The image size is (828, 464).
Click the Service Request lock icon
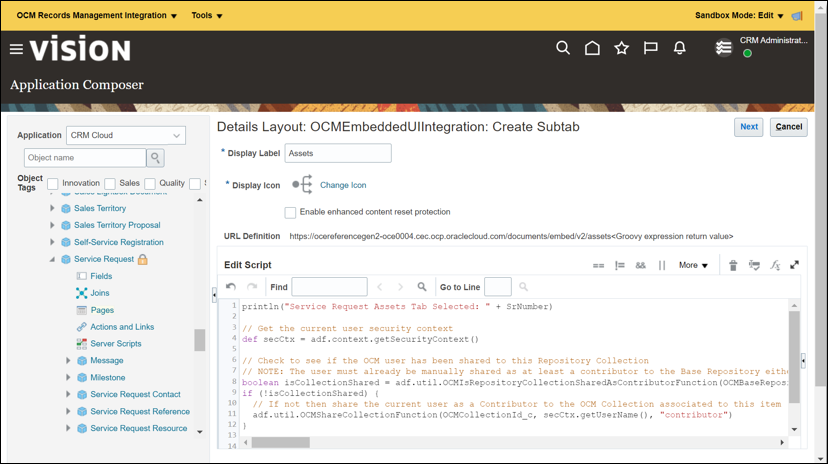tap(143, 259)
